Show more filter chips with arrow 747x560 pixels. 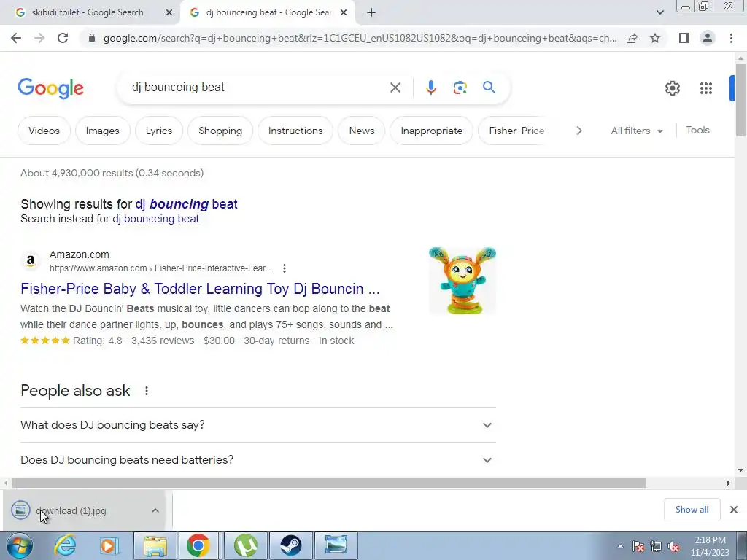tap(578, 131)
